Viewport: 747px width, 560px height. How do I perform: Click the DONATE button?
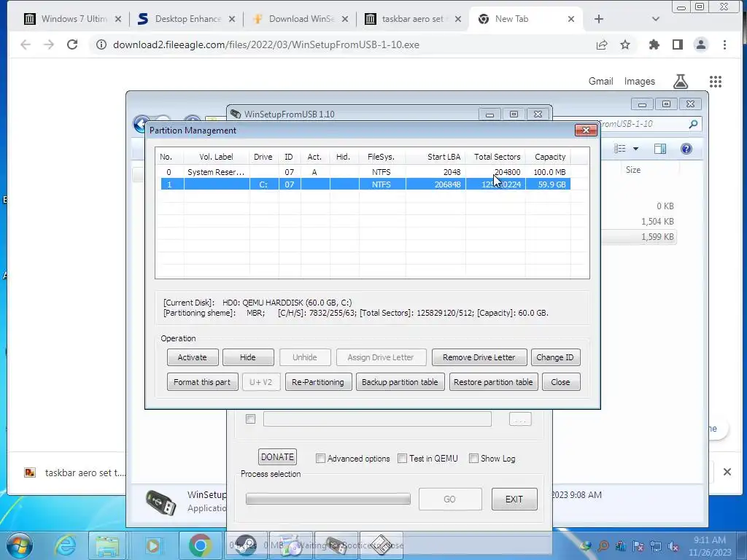[277, 457]
